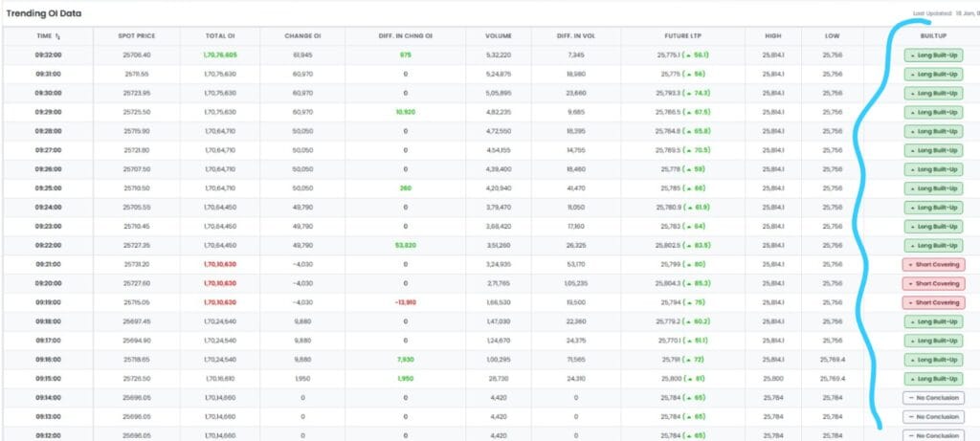Click Short Covering badge in 09:21:00 row
The width and height of the screenshot is (980, 441).
point(931,264)
